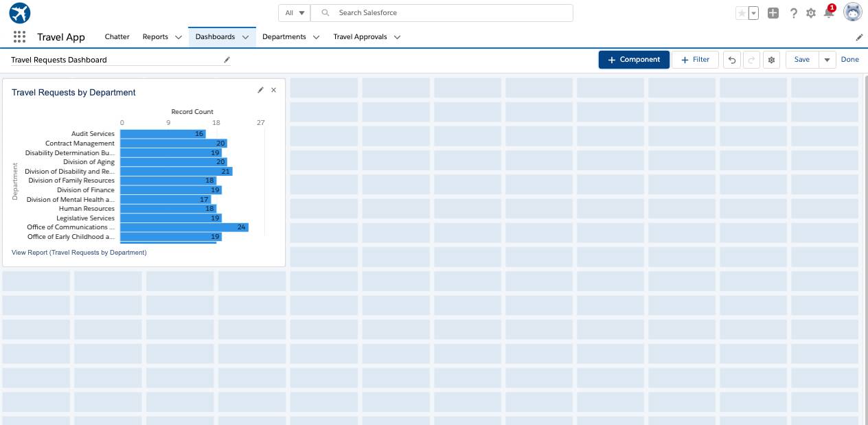Viewport: 868px width, 425px height.
Task: Edit the dashboard title with the pencil icon
Action: pos(227,60)
